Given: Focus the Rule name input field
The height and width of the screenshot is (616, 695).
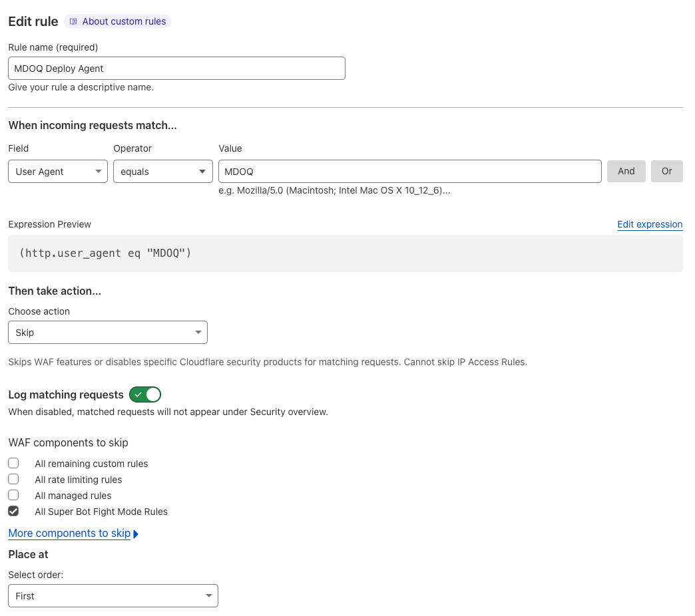Looking at the screenshot, I should 176,69.
